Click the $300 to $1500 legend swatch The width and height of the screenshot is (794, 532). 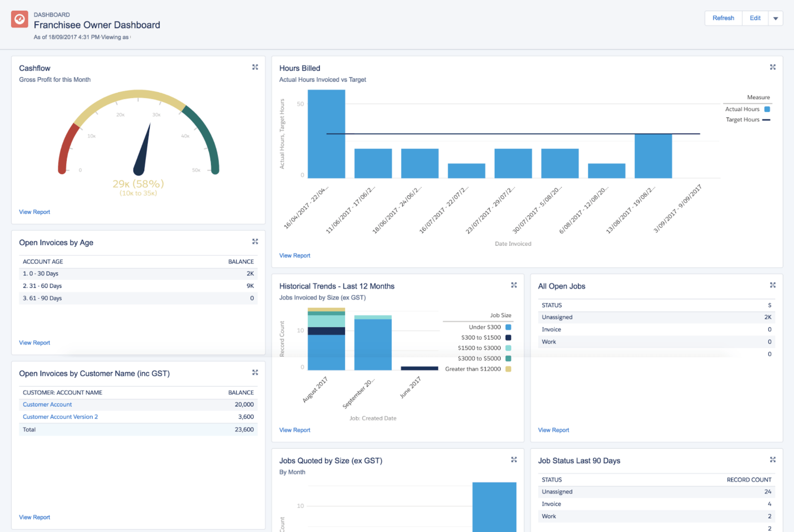[x=508, y=337]
